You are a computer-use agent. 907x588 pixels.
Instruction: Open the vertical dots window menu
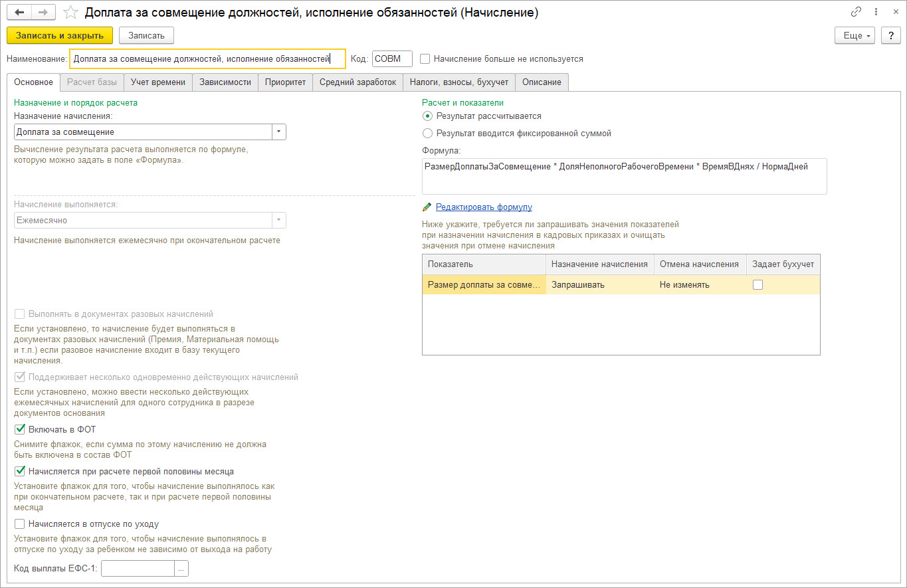(876, 13)
